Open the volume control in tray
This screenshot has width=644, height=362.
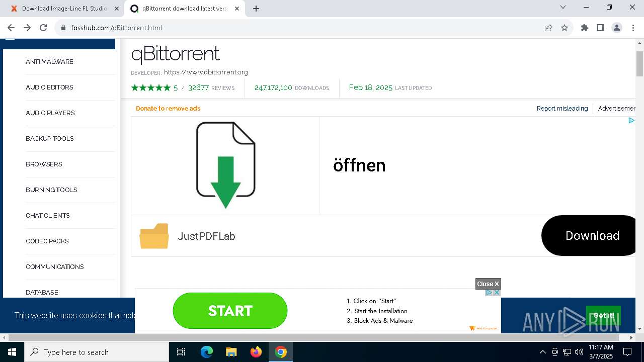pyautogui.click(x=579, y=352)
